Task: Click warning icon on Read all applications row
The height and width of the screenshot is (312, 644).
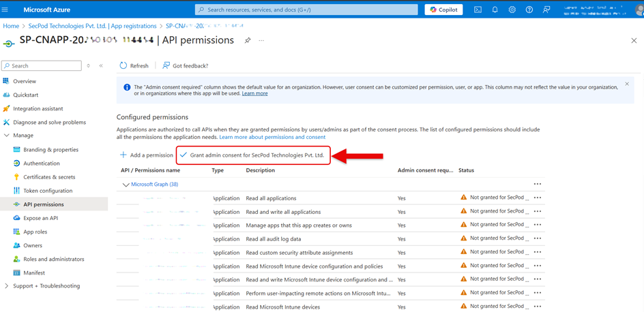Action: tap(464, 197)
